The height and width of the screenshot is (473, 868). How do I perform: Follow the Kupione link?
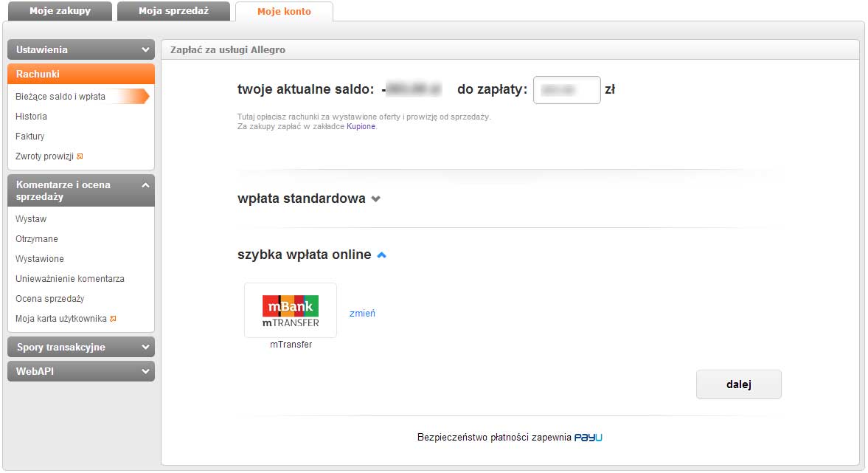coord(361,126)
